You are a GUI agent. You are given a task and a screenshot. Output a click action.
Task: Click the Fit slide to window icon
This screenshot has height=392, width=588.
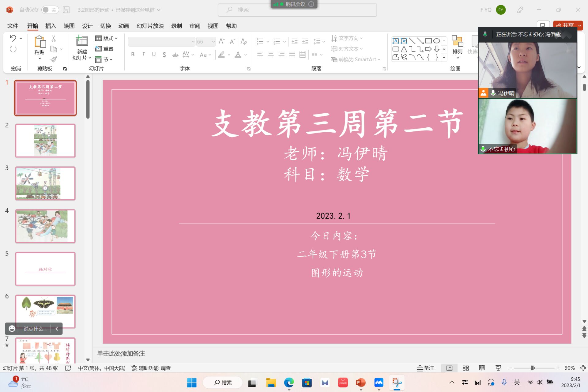click(x=583, y=368)
